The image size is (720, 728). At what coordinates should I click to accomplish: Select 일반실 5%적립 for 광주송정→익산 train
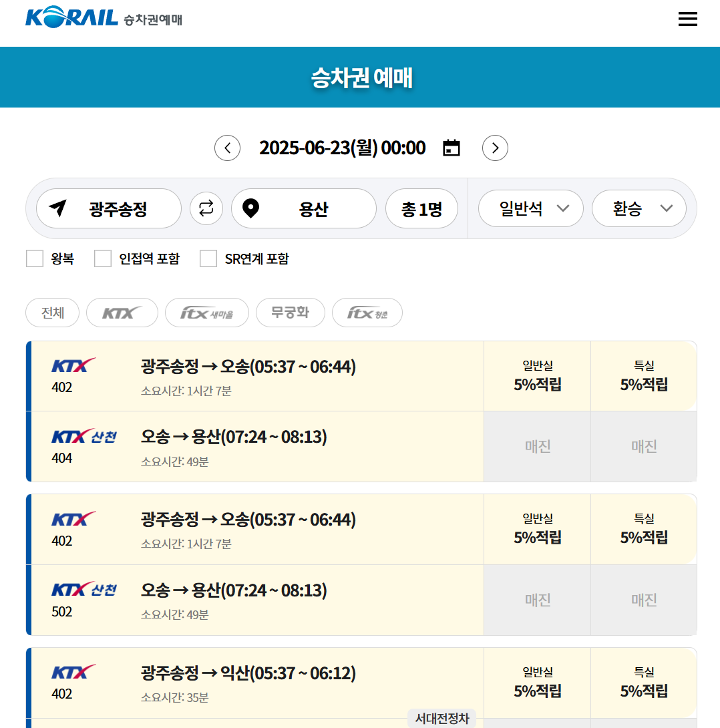coord(537,683)
